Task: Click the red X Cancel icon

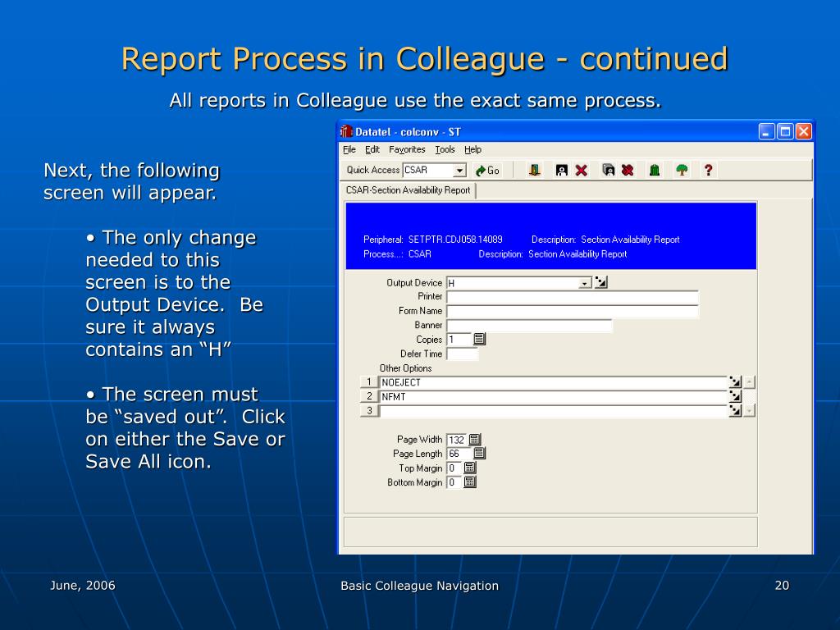Action: point(582,171)
